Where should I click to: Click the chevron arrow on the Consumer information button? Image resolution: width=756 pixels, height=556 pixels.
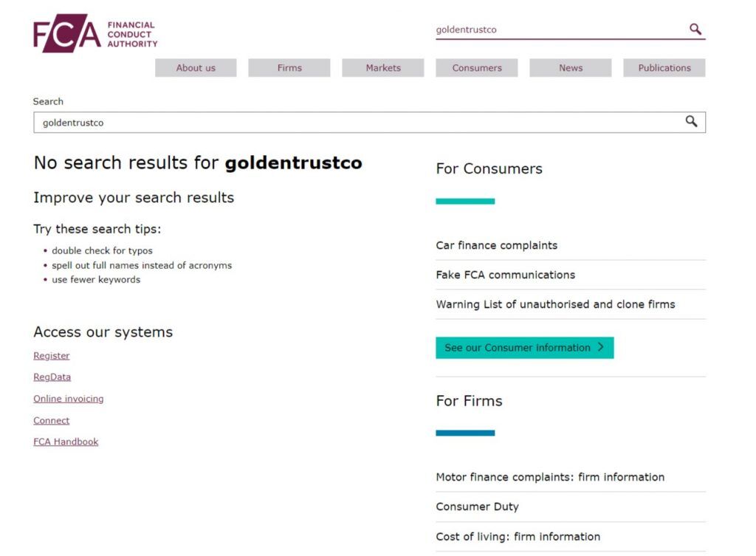(x=600, y=347)
